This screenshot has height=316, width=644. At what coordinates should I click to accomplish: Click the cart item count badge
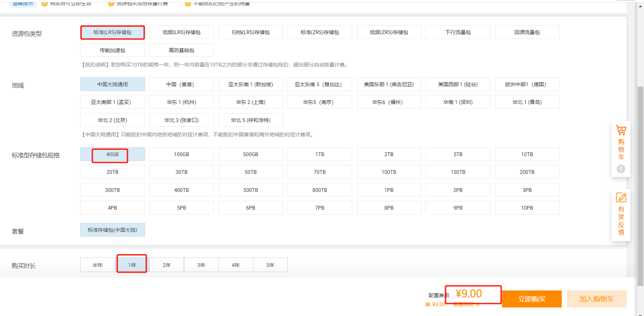click(621, 169)
